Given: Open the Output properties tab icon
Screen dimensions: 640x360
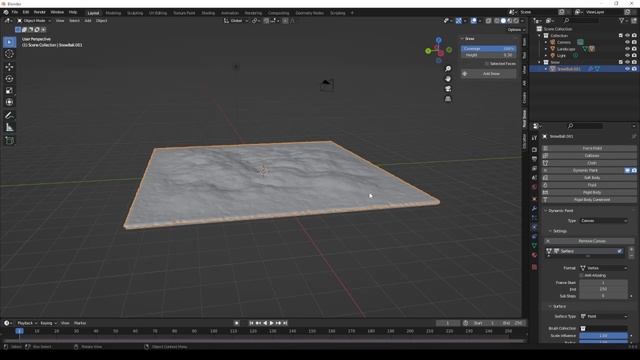Looking at the screenshot, I should coord(534,159).
